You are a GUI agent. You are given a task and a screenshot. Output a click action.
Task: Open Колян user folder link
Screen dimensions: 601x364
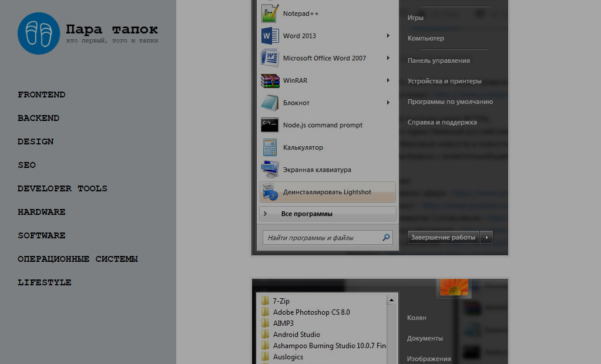tap(417, 318)
